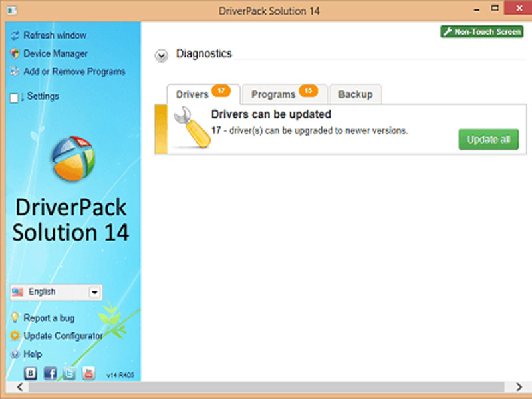
Task: Click the horizontal scrollbar track
Action: tap(267, 387)
